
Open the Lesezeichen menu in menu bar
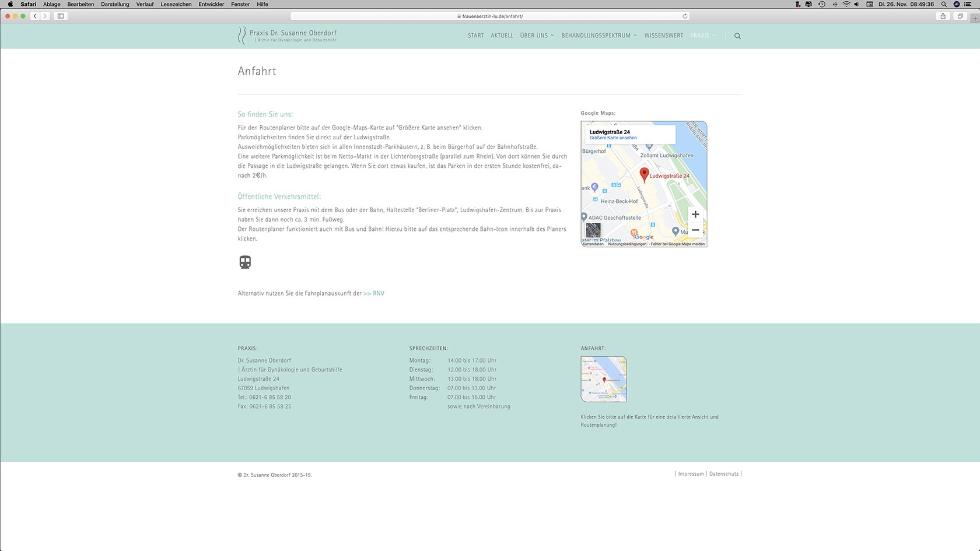pos(176,4)
